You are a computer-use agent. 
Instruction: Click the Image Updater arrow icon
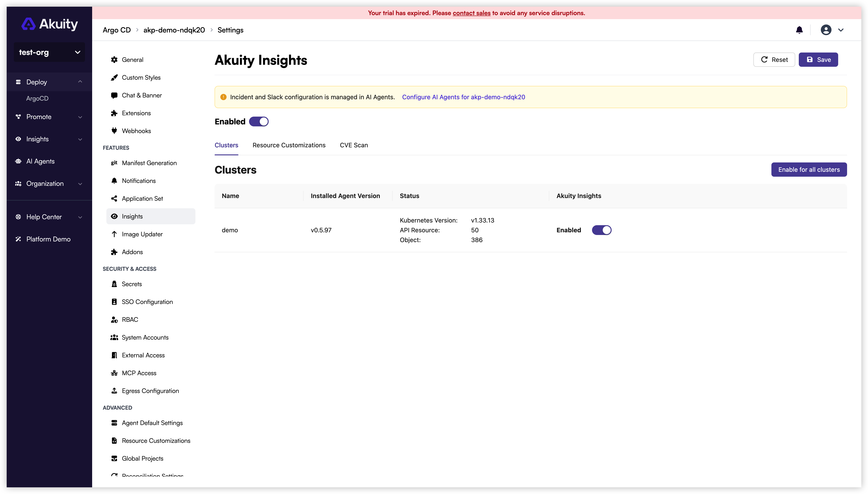pos(114,234)
